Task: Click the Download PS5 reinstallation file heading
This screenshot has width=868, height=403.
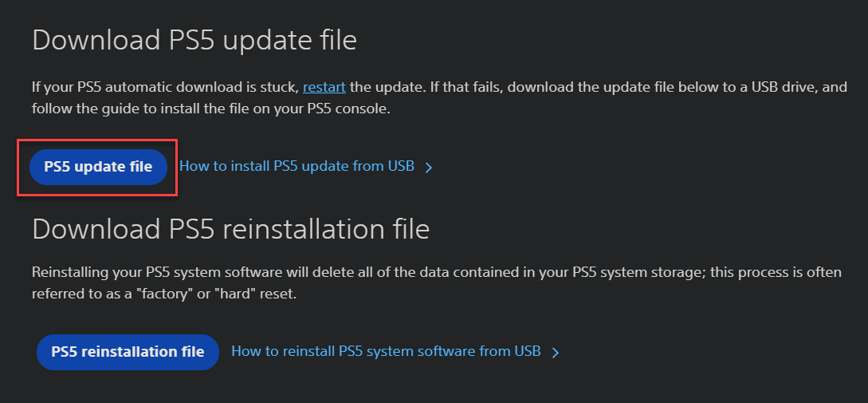Action: coord(230,229)
